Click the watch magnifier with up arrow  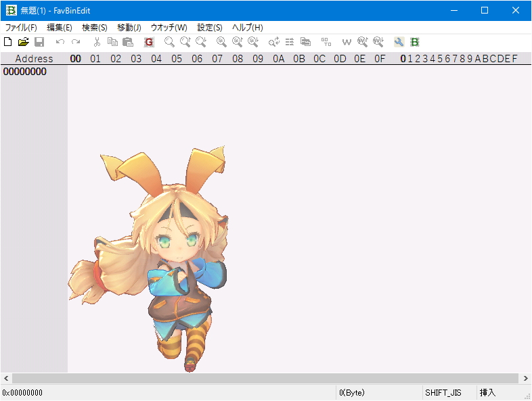(x=363, y=42)
